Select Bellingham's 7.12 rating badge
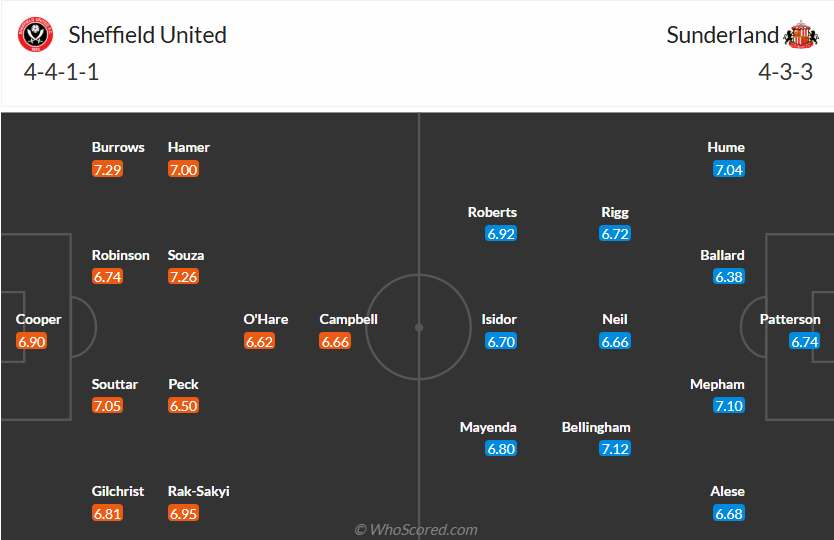 (x=615, y=449)
